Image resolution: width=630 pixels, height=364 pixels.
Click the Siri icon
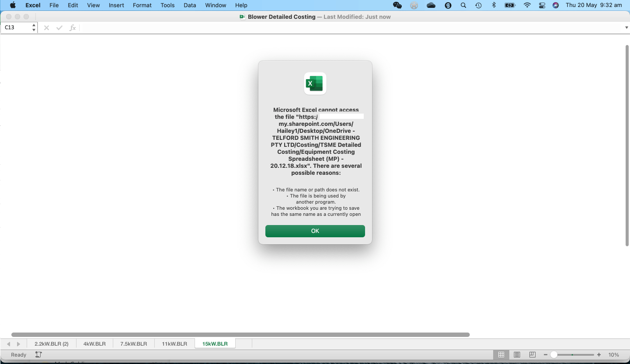pos(556,5)
